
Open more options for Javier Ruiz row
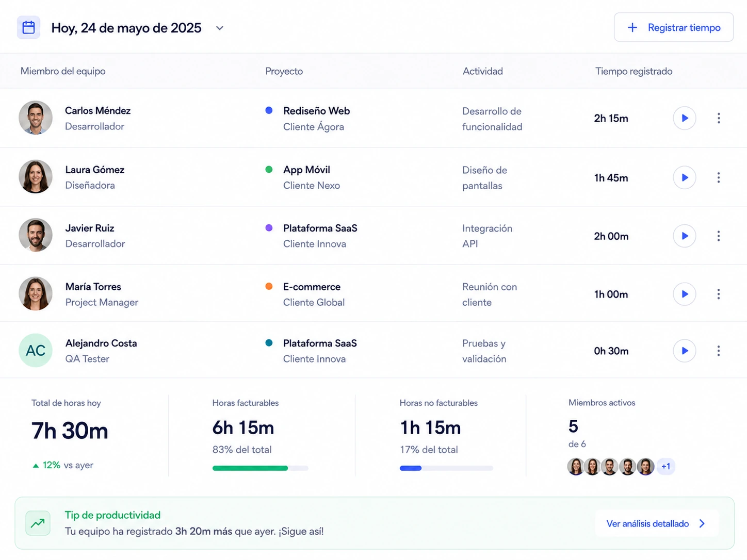[719, 236]
